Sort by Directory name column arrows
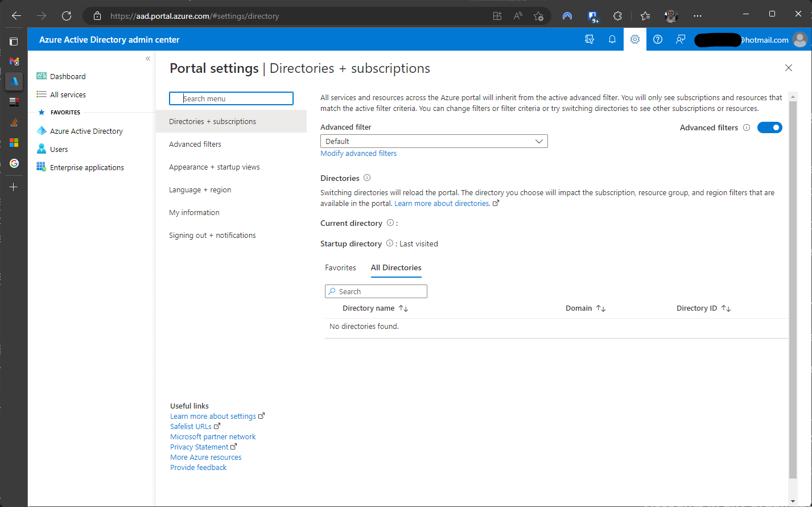Image resolution: width=812 pixels, height=507 pixels. [403, 308]
